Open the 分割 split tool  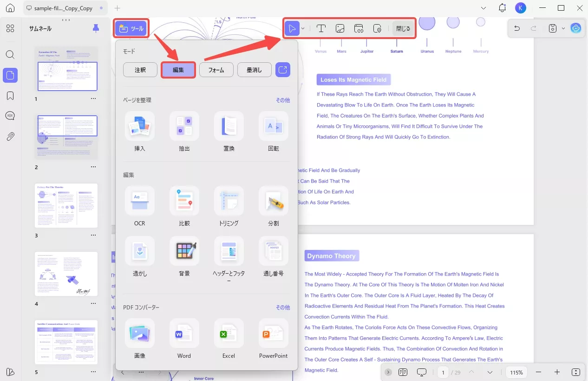pyautogui.click(x=274, y=207)
